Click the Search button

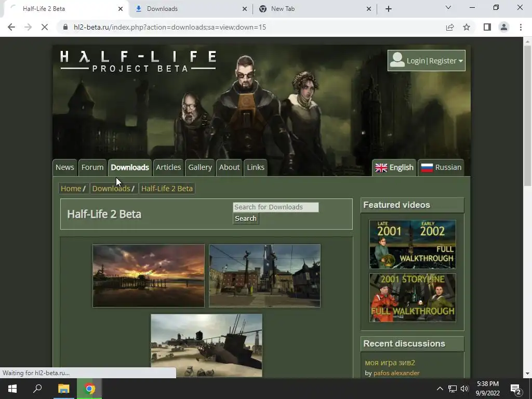point(246,219)
